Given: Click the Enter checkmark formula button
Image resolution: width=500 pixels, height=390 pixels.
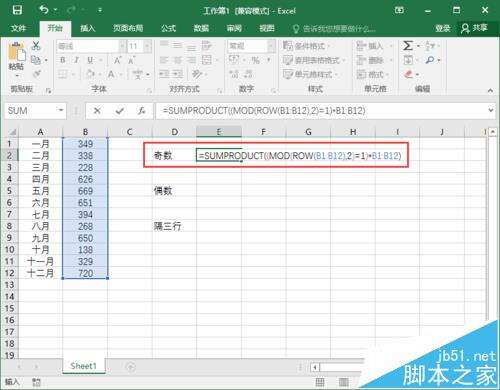Looking at the screenshot, I should [119, 110].
